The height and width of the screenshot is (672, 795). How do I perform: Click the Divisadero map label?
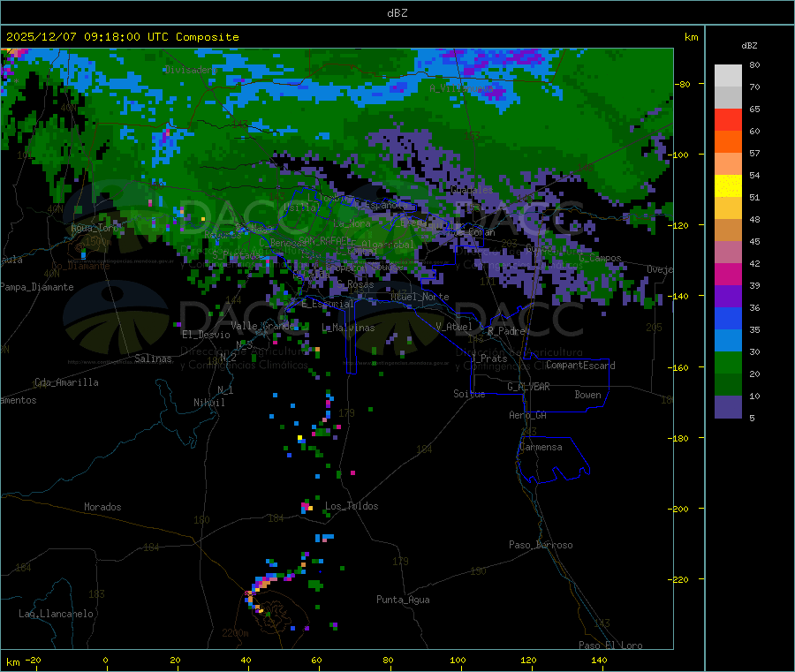click(x=191, y=70)
